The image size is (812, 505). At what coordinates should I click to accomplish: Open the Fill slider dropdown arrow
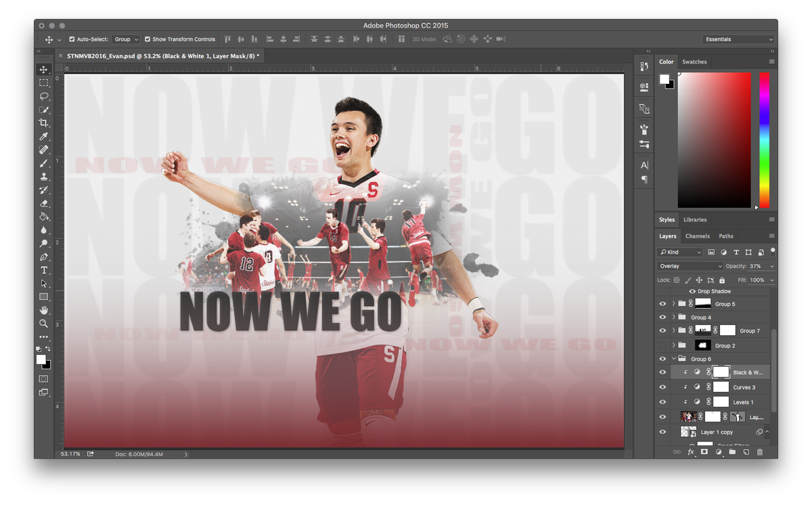pos(772,280)
